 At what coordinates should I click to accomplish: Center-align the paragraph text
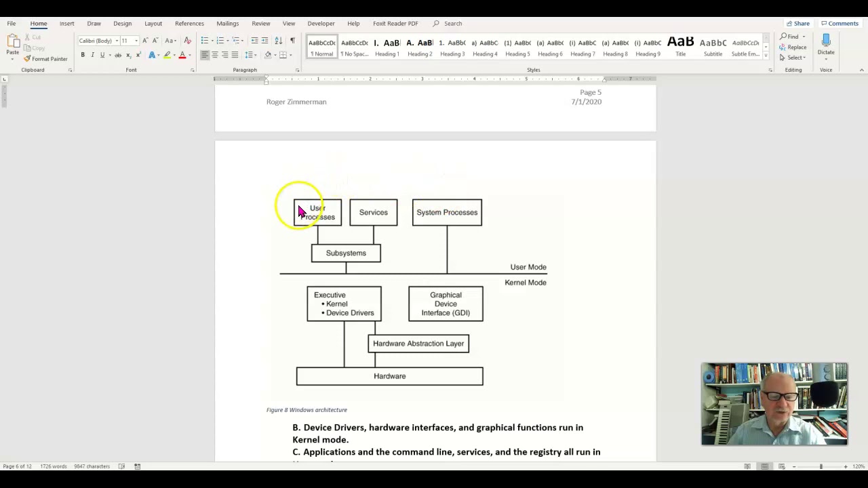pos(215,55)
